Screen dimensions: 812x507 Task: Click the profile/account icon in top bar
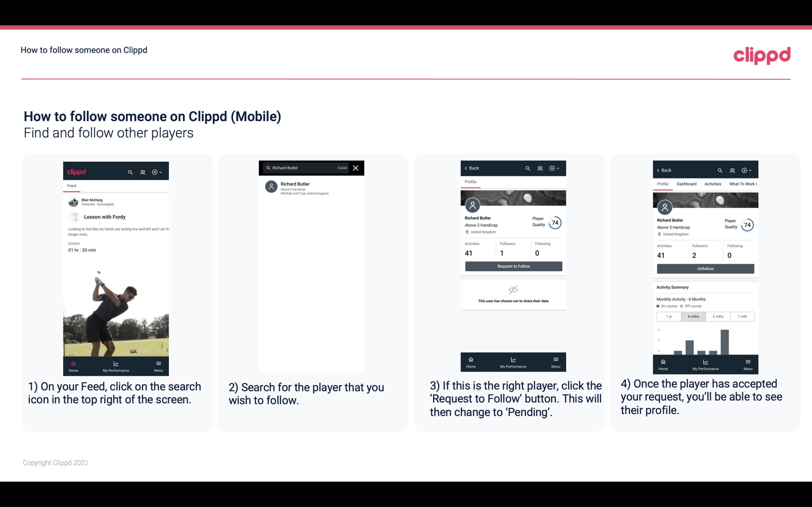point(142,171)
